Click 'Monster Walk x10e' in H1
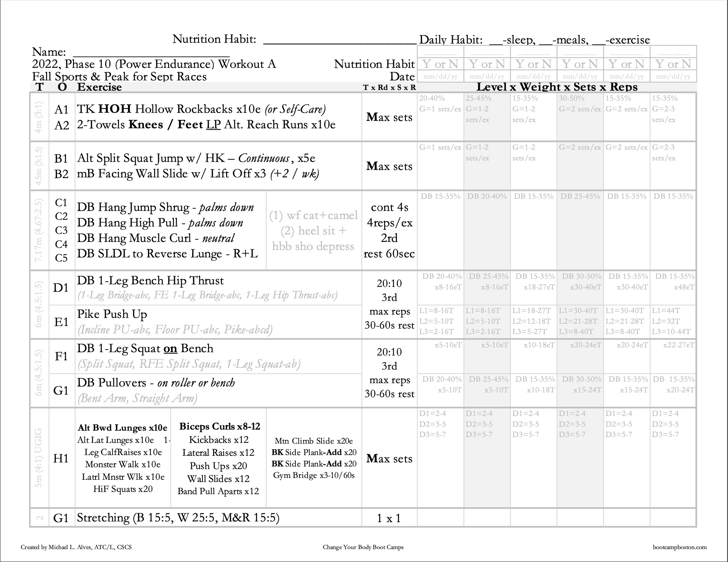Image resolution: width=728 pixels, height=562 pixels. coord(123,465)
